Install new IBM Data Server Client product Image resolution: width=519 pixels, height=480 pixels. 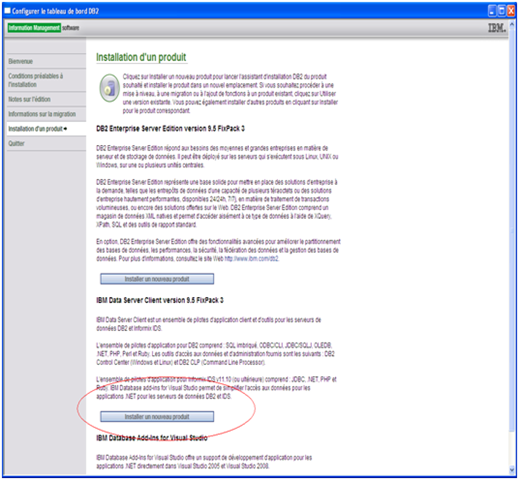pos(157,417)
